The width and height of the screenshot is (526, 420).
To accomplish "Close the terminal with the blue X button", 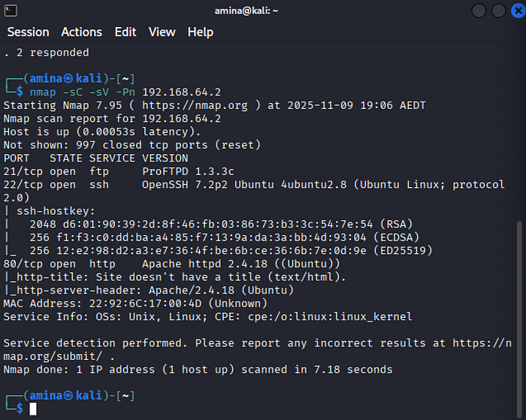I will 518,11.
